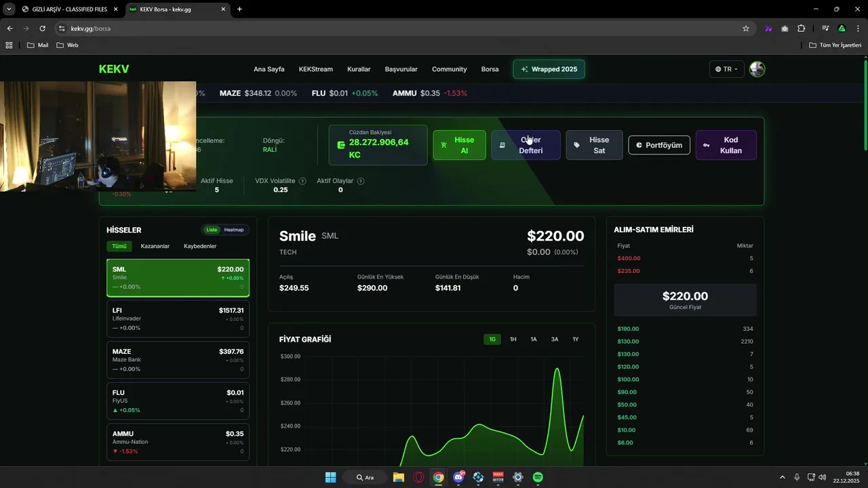Open Discord from the taskbar
The height and width of the screenshot is (488, 868).
point(458,477)
